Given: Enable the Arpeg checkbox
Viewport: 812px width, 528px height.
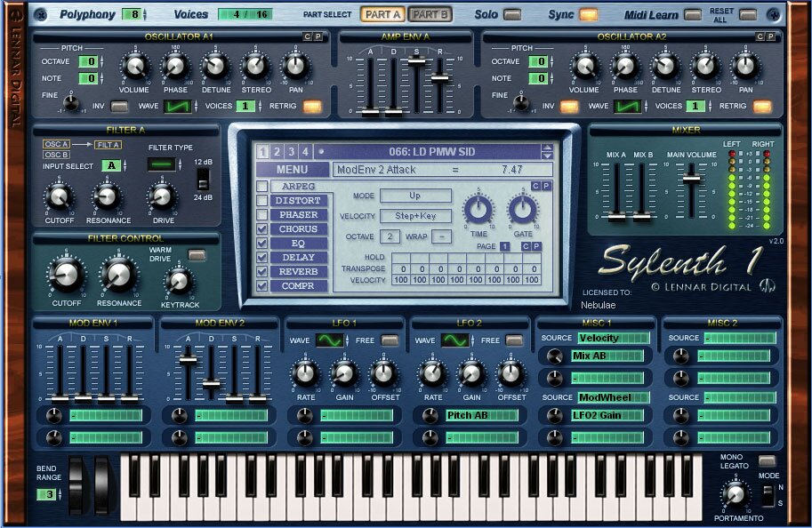Looking at the screenshot, I should [262, 187].
